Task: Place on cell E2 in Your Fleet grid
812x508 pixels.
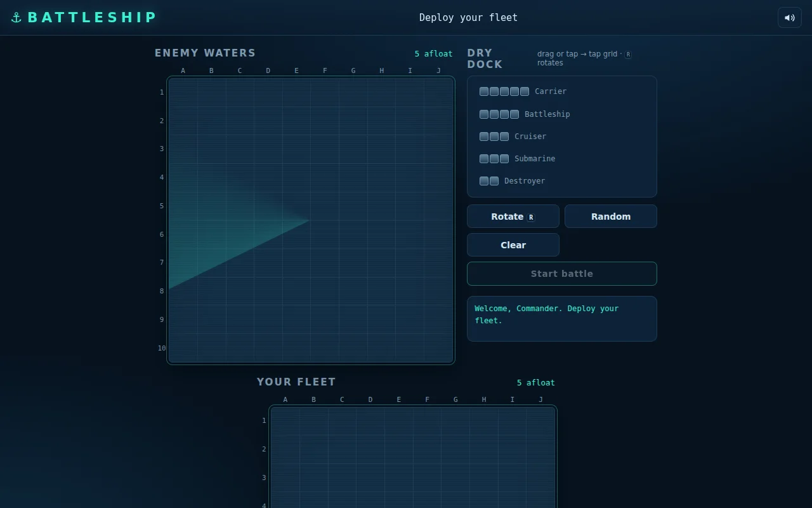Action: (399, 450)
